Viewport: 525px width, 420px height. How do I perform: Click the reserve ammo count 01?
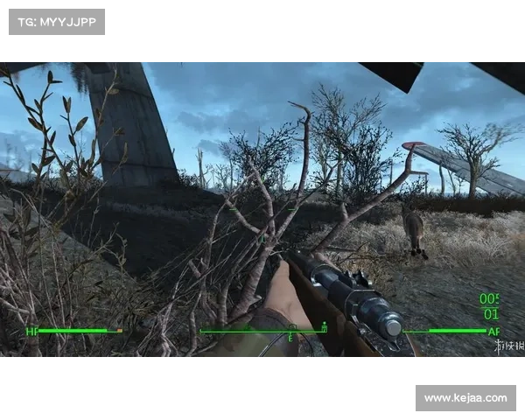(491, 314)
